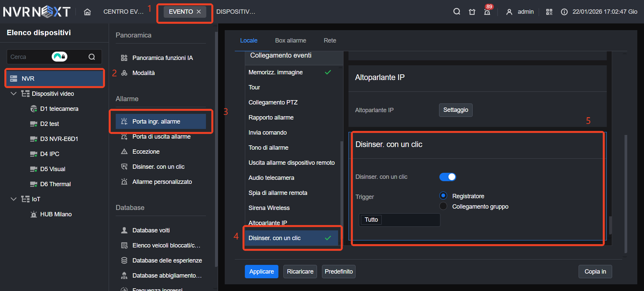Click the search icon in device list
644x291 pixels.
click(x=92, y=57)
